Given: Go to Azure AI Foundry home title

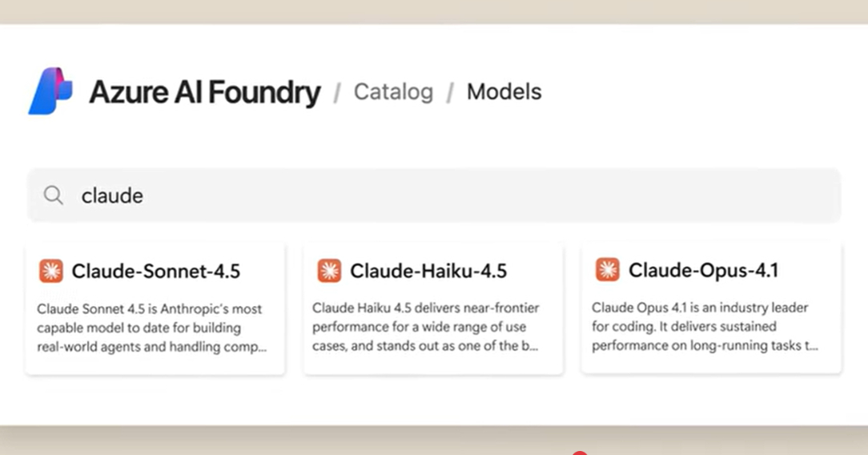Looking at the screenshot, I should (204, 92).
